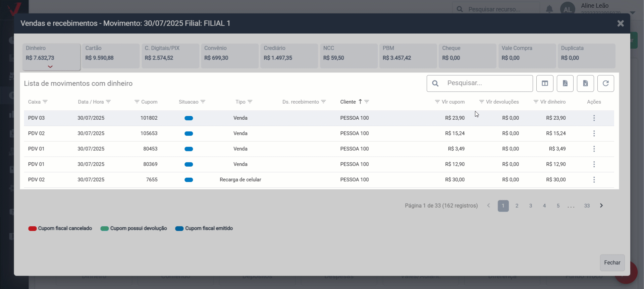Go to page 5
Image resolution: width=644 pixels, height=289 pixels.
click(x=558, y=206)
